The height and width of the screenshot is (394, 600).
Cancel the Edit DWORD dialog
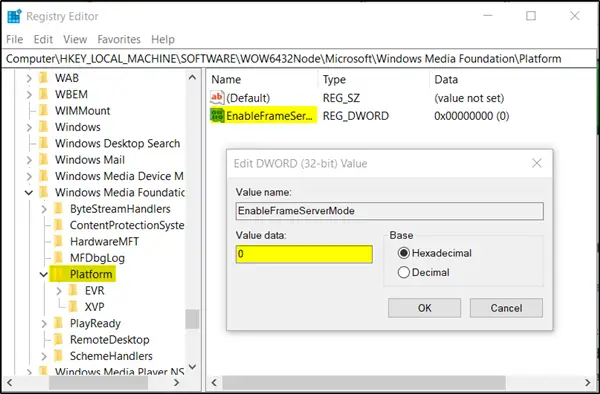pyautogui.click(x=506, y=308)
